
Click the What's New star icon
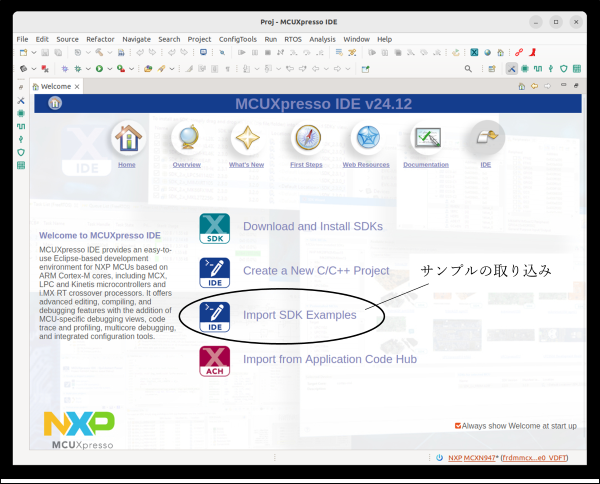(x=246, y=139)
